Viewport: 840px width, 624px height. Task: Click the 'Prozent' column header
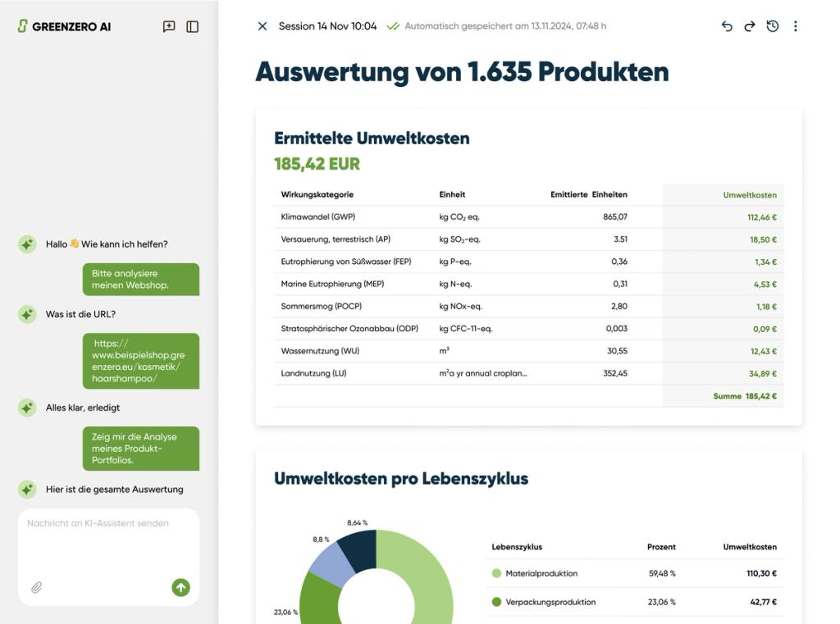pyautogui.click(x=661, y=547)
